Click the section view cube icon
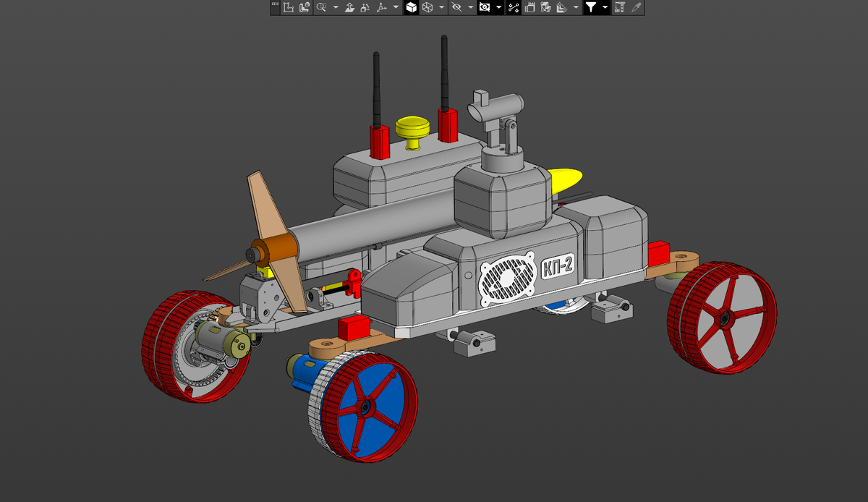This screenshot has height=502, width=868. coord(545,7)
